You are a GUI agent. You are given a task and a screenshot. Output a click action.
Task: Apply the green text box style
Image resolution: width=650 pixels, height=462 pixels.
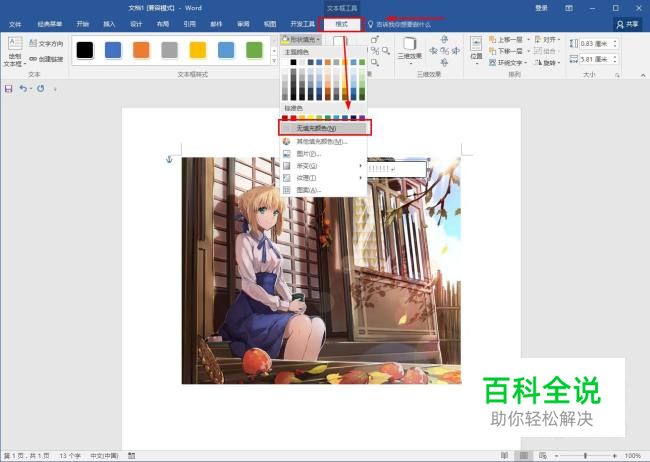[254, 50]
